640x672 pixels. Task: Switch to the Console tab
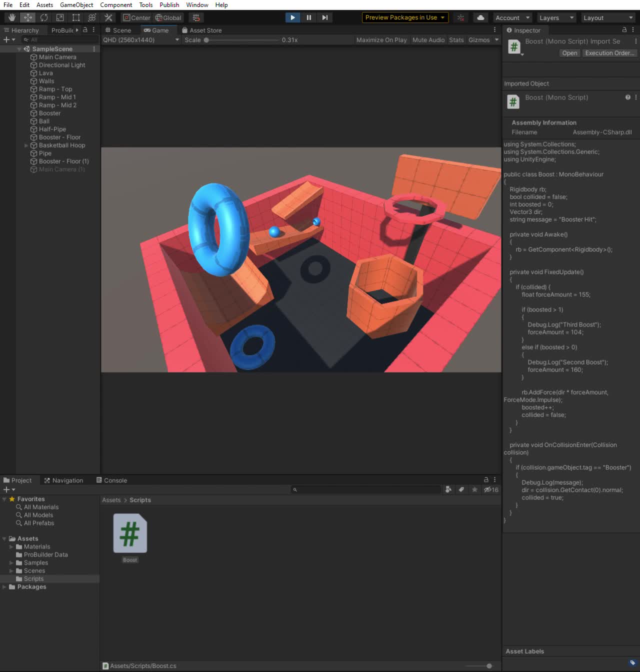click(x=111, y=480)
